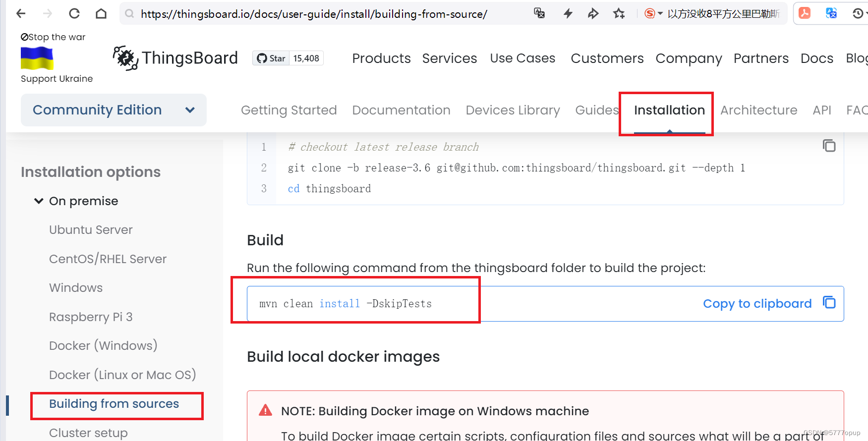
Task: Open the Services menu
Action: pyautogui.click(x=450, y=58)
